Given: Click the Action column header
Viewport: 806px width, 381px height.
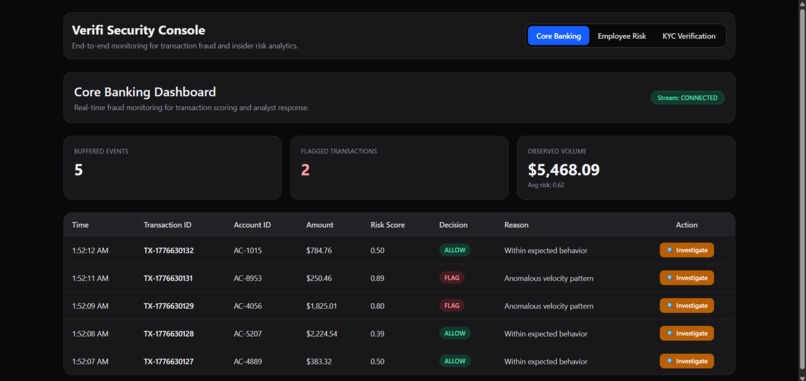Looking at the screenshot, I should point(687,225).
